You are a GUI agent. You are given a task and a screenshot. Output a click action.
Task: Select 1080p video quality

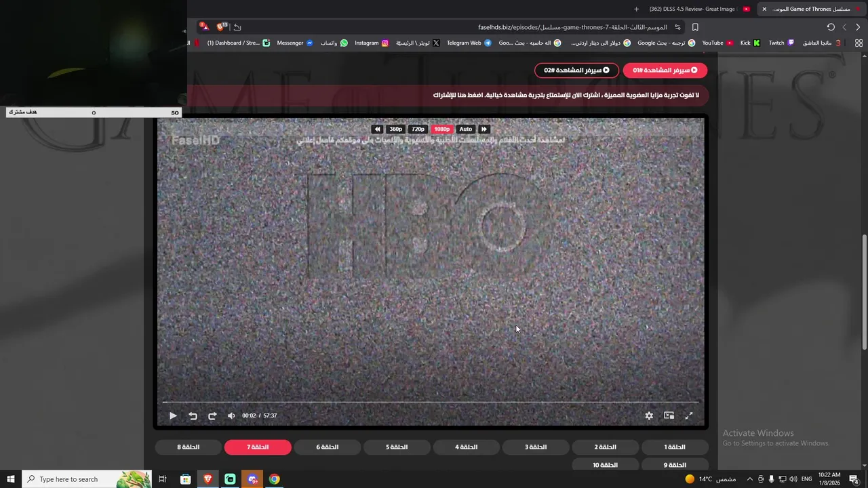click(442, 129)
